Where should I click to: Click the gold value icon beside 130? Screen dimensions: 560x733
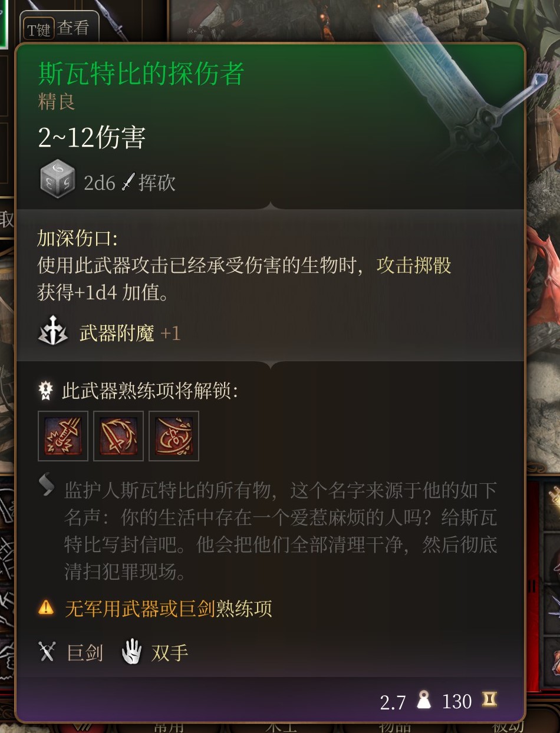click(x=489, y=700)
